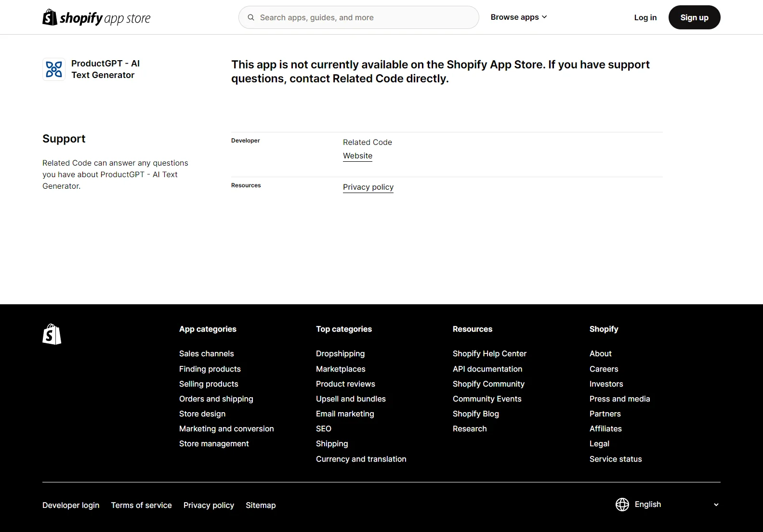Open the Careers link
This screenshot has width=763, height=532.
pyautogui.click(x=604, y=369)
